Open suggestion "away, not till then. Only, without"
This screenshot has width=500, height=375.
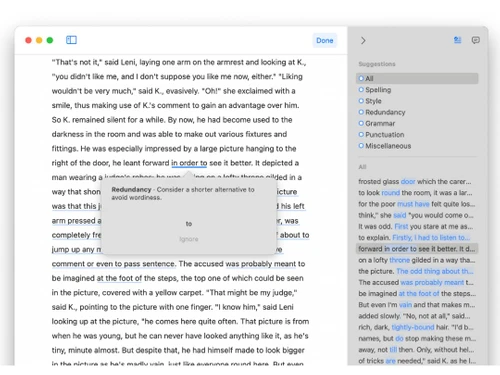(x=417, y=350)
